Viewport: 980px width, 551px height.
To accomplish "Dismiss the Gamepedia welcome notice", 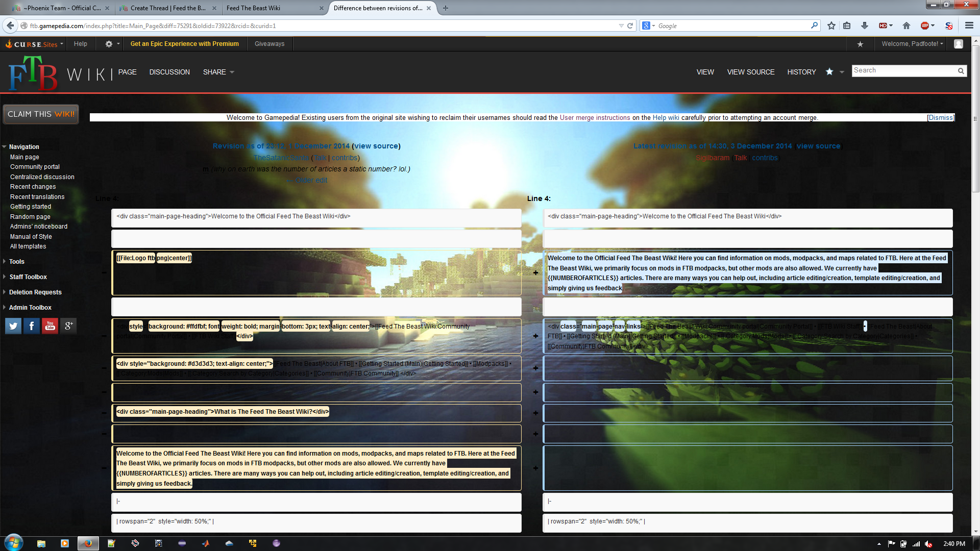I will click(x=941, y=118).
